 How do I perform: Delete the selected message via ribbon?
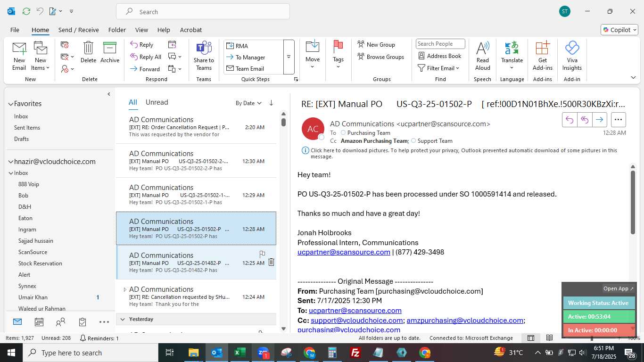[x=88, y=52]
